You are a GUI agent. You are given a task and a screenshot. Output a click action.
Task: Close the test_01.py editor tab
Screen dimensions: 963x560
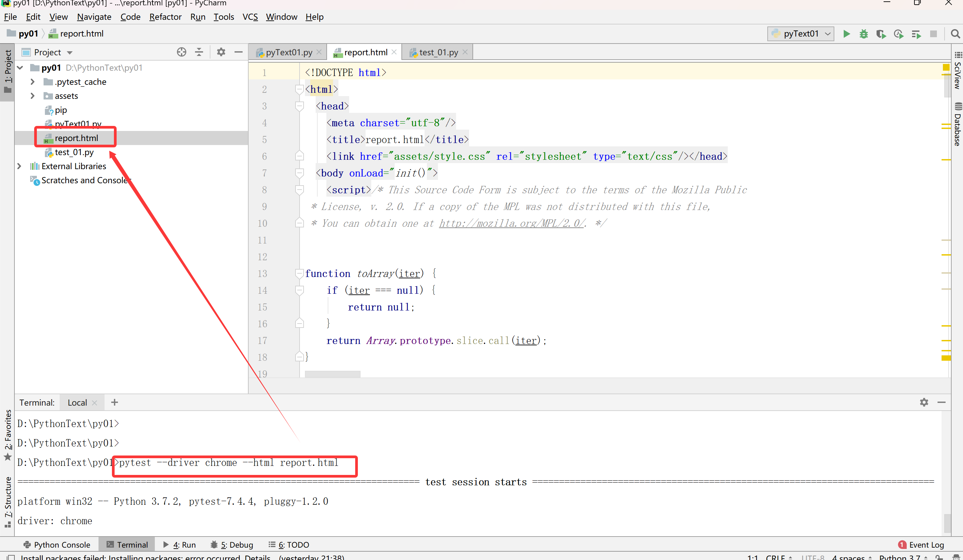[465, 52]
